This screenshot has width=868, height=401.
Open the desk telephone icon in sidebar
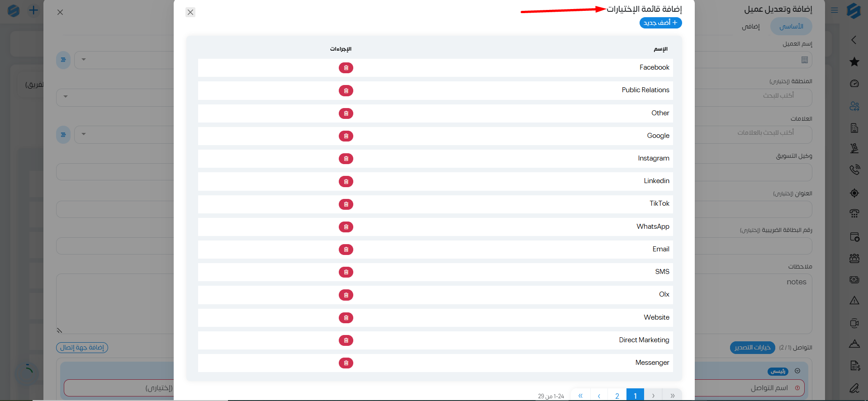(854, 213)
